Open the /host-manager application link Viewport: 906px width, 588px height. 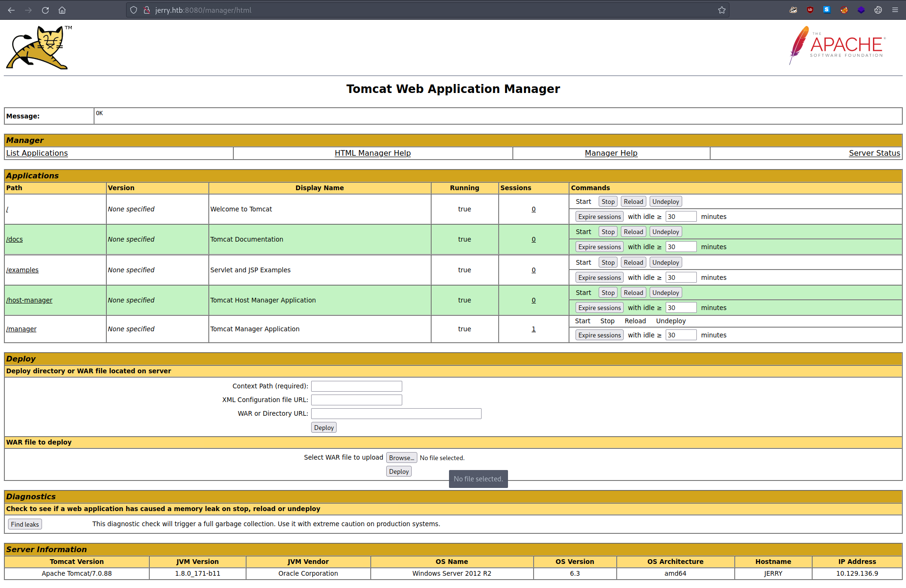29,300
